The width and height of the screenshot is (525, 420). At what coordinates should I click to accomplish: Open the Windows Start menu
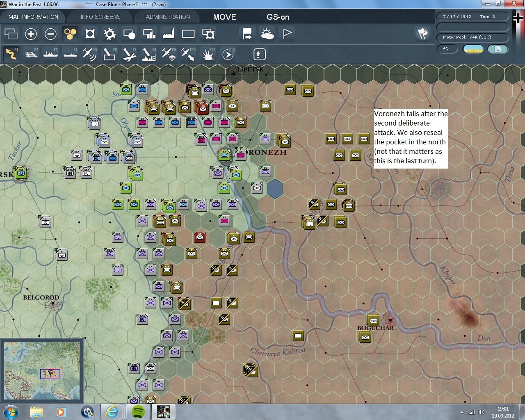pos(11,412)
